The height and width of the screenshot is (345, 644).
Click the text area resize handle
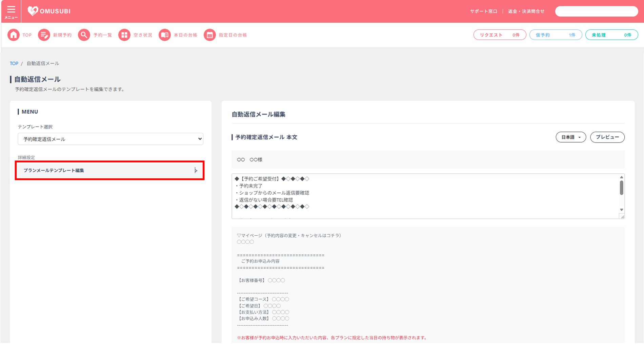(622, 217)
